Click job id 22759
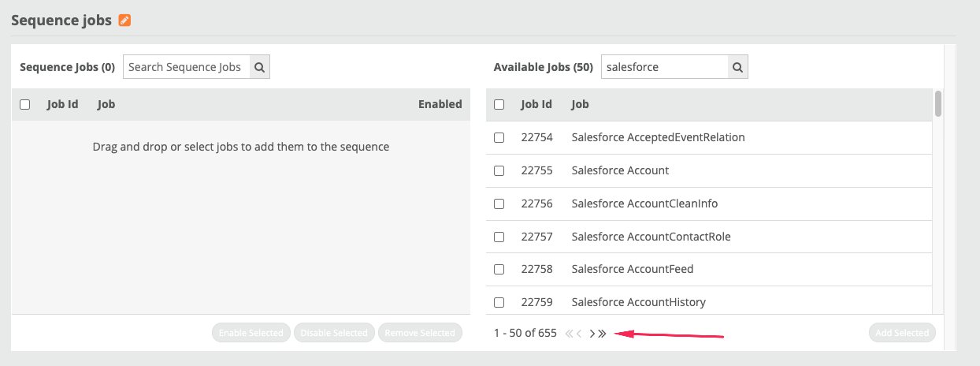Screen dimensions: 980x366 click(x=537, y=302)
